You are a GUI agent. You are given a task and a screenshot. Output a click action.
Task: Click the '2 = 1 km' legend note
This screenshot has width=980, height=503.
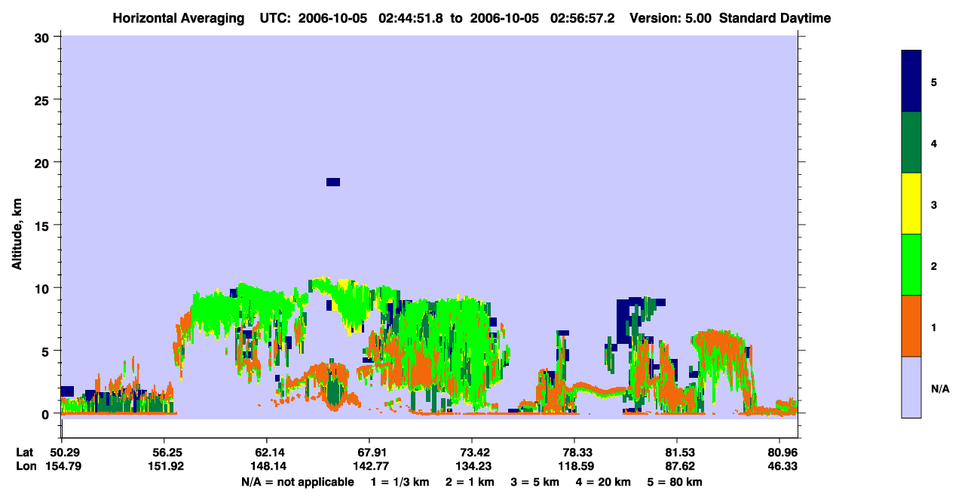[471, 482]
